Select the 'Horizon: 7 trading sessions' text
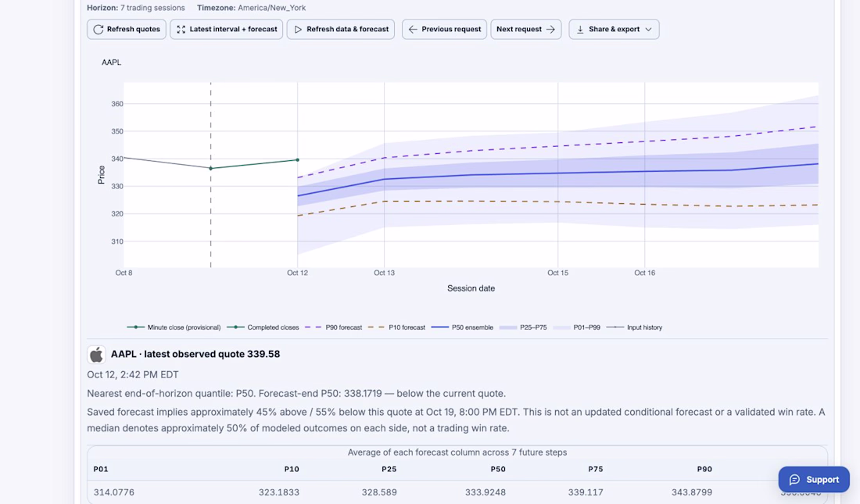Image resolution: width=860 pixels, height=504 pixels. pos(136,8)
